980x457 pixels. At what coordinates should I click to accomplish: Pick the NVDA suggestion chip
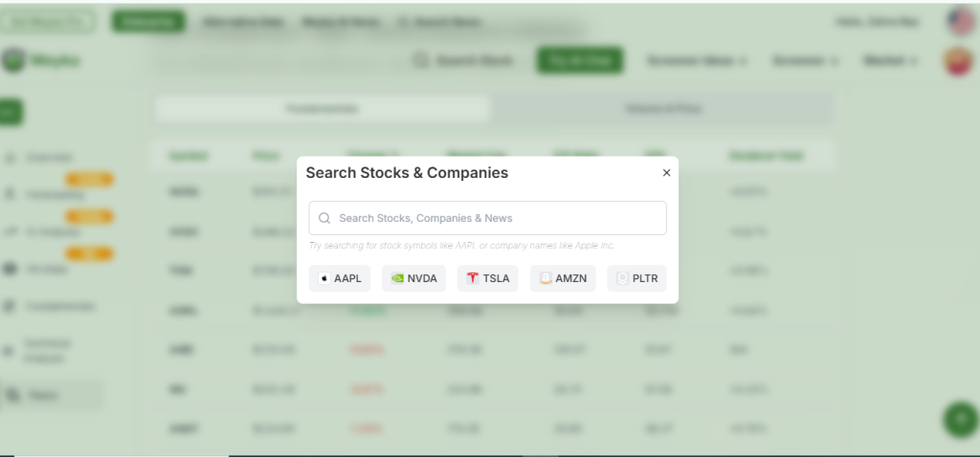pos(413,278)
